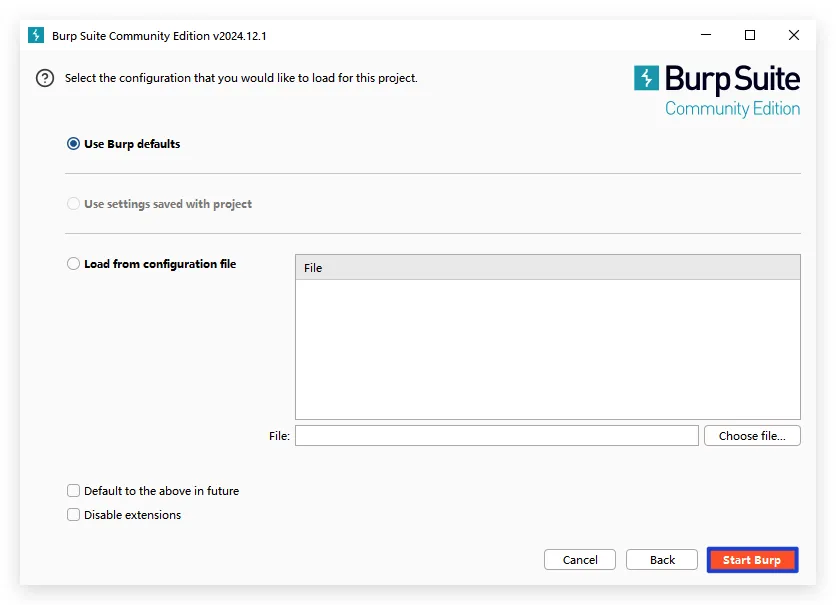836x605 pixels.
Task: Maximize the Burp Suite window
Action: 750,35
